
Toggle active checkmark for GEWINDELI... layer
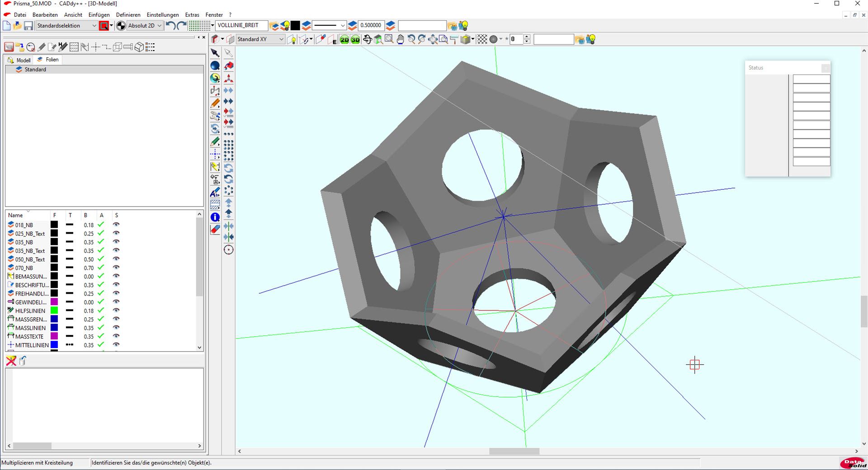pyautogui.click(x=101, y=302)
